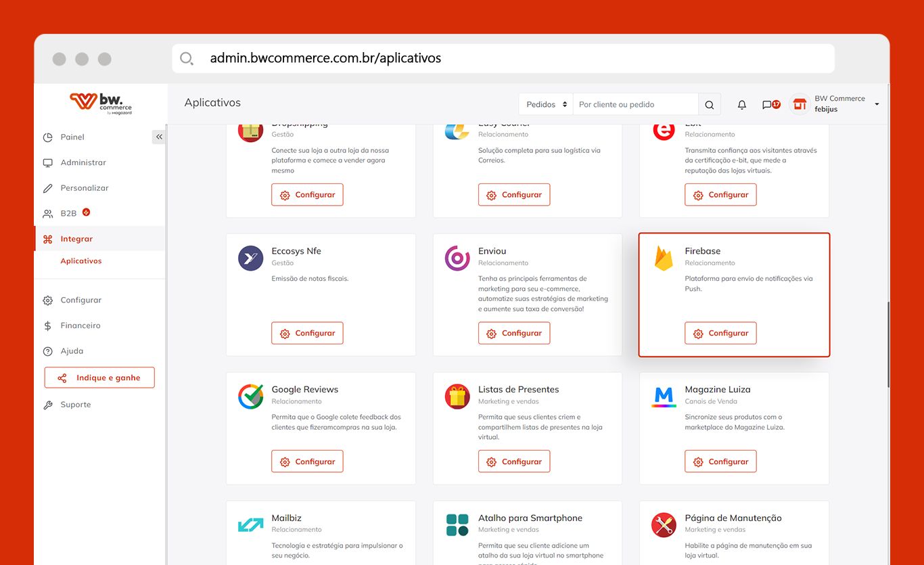924x565 pixels.
Task: Configure the Ebit app
Action: click(720, 195)
